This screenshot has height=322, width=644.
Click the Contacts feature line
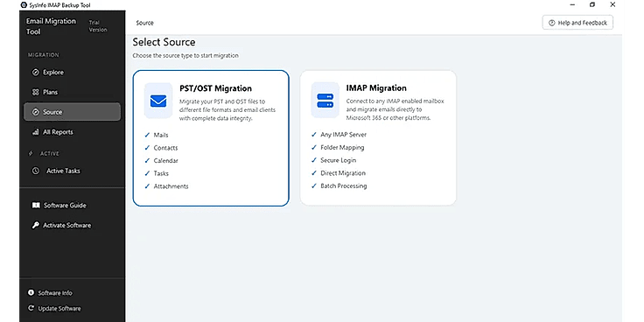(165, 148)
